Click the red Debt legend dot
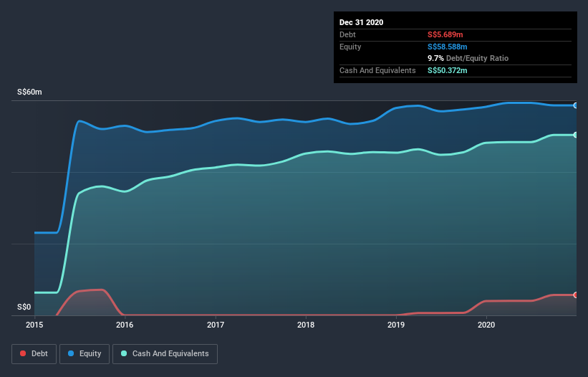This screenshot has width=588, height=377. pos(23,353)
